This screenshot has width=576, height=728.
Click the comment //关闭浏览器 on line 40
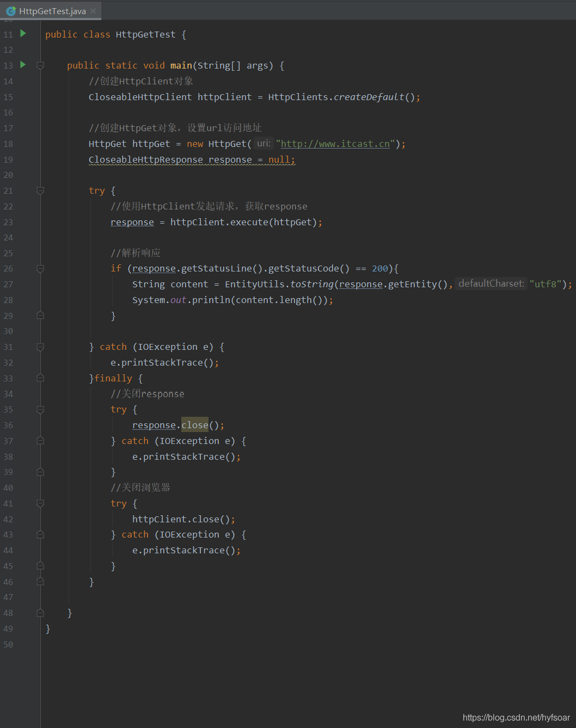[140, 488]
